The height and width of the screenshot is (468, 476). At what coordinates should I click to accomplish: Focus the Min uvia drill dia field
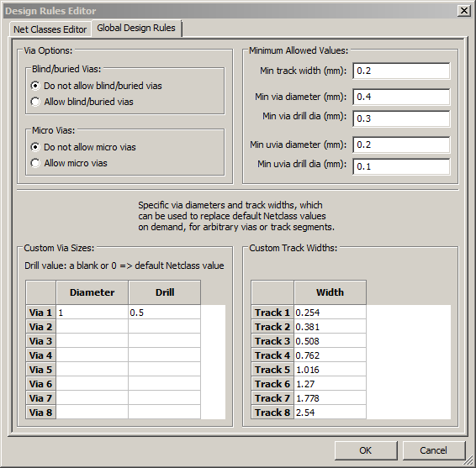[x=401, y=166]
